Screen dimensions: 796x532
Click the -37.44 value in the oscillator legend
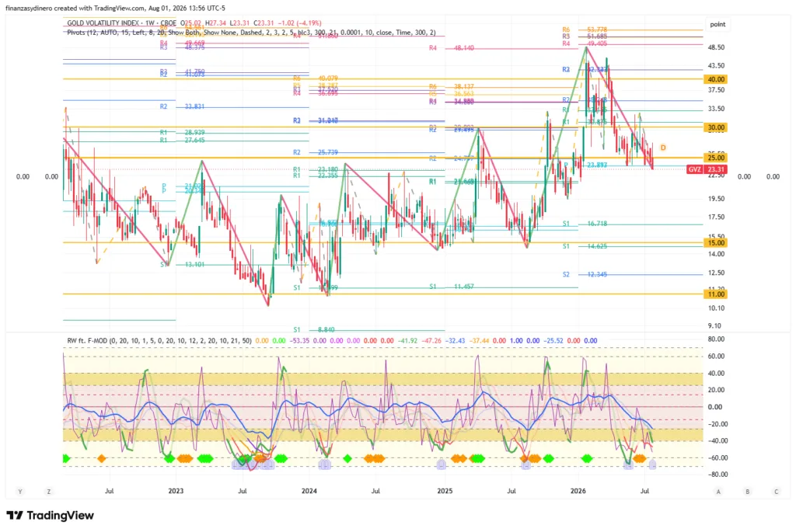click(479, 341)
